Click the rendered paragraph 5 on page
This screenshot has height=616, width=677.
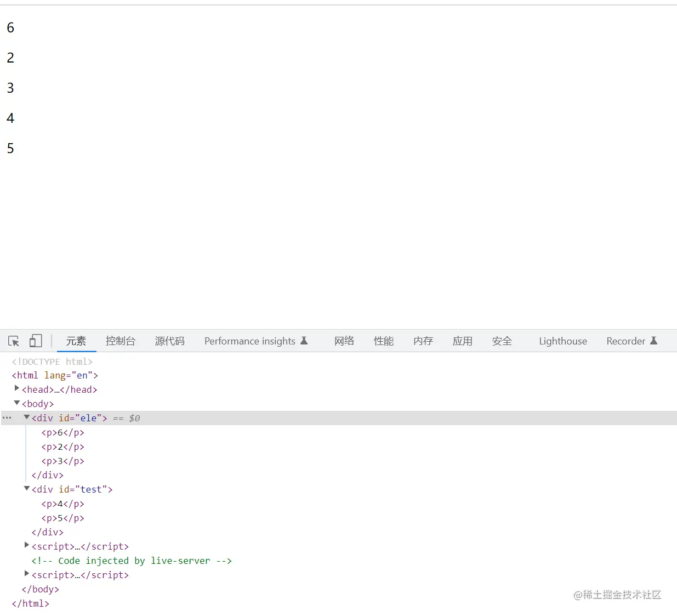10,148
